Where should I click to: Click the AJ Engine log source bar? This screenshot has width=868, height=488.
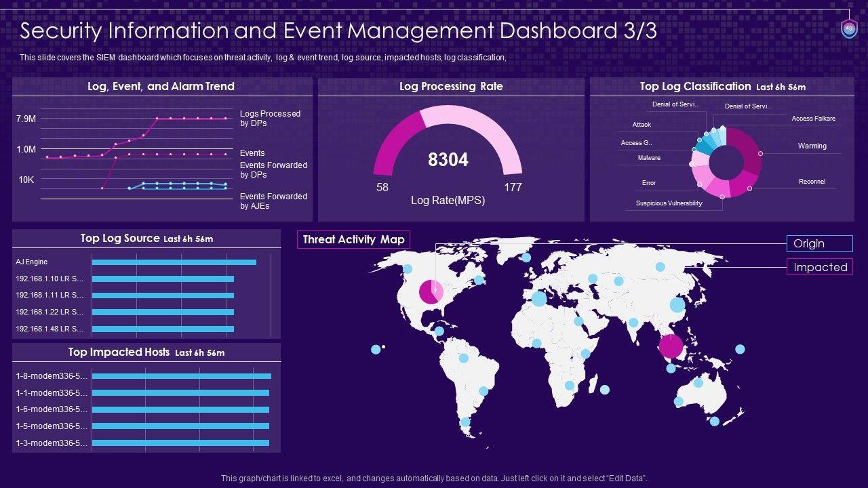(x=174, y=262)
